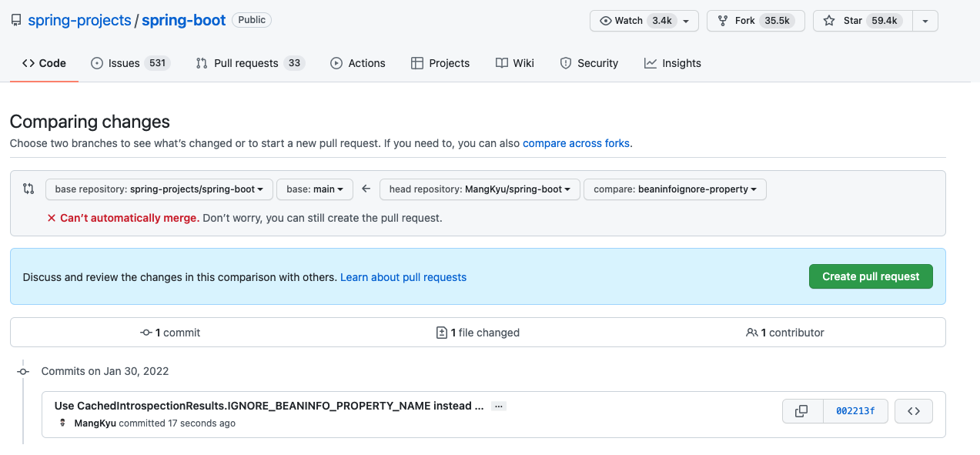Click the repository book icon

pos(16,21)
